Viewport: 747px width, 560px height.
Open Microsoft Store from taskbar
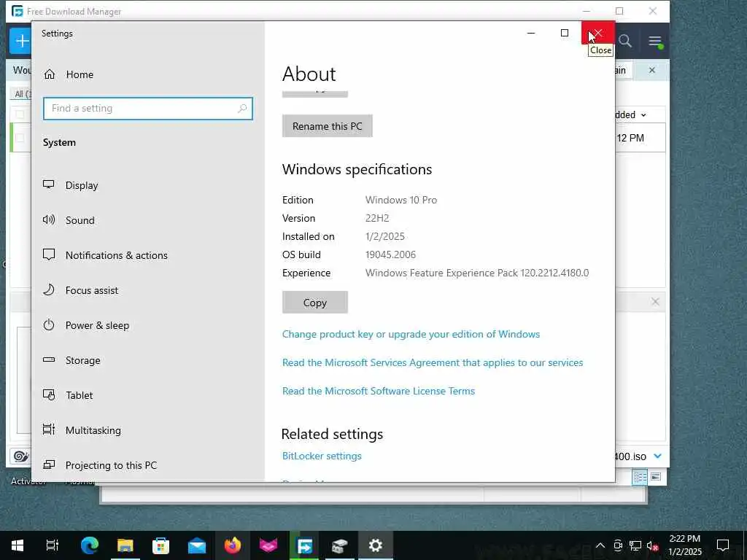click(x=160, y=545)
